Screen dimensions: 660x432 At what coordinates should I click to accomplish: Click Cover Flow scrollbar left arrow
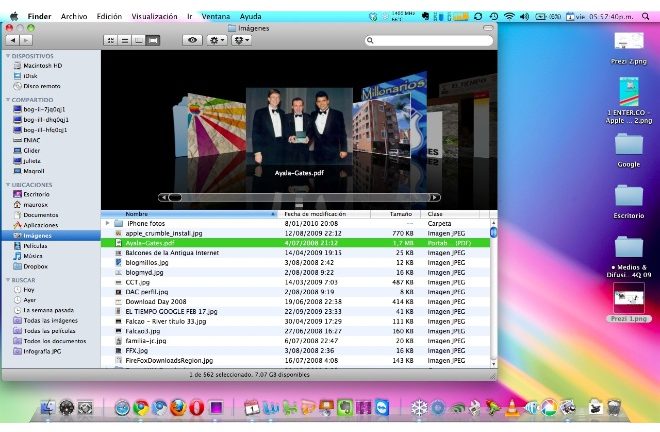[164, 197]
